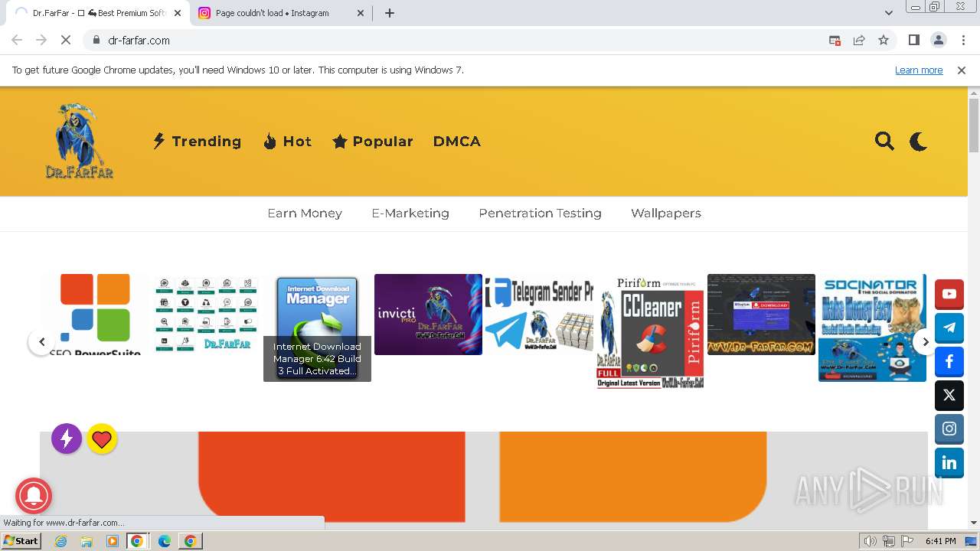The width and height of the screenshot is (980, 551).
Task: Click the Learn more update link
Action: pos(919,70)
